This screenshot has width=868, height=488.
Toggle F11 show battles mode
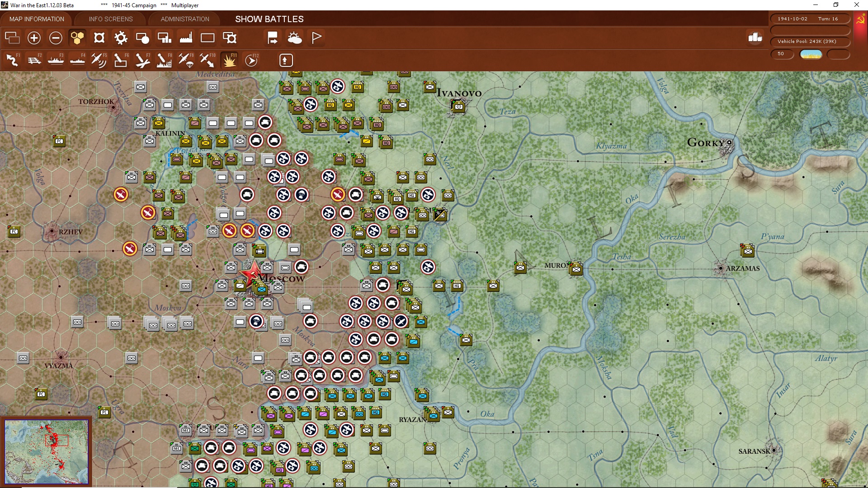coord(229,60)
